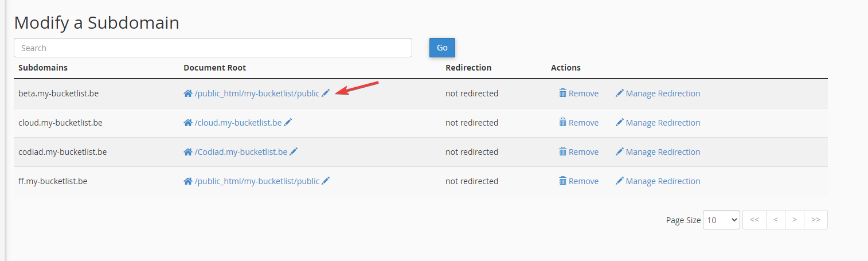This screenshot has height=261, width=868.
Task: Go to the previous results page
Action: [x=775, y=220]
